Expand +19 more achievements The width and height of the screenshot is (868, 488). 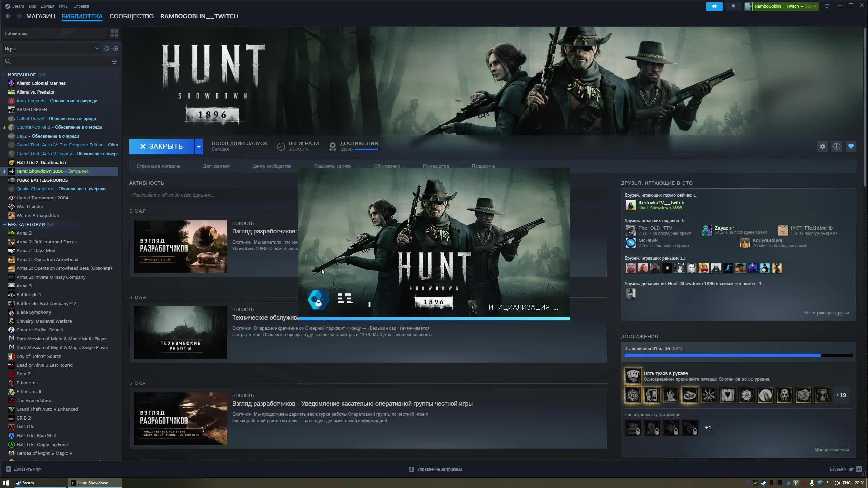click(x=841, y=395)
